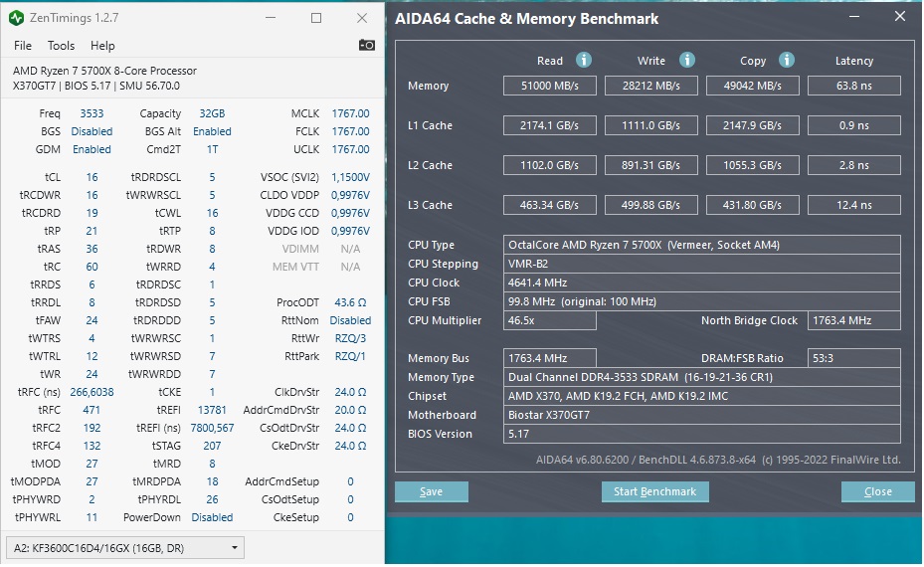Minimize the ZenTimings window

click(271, 18)
